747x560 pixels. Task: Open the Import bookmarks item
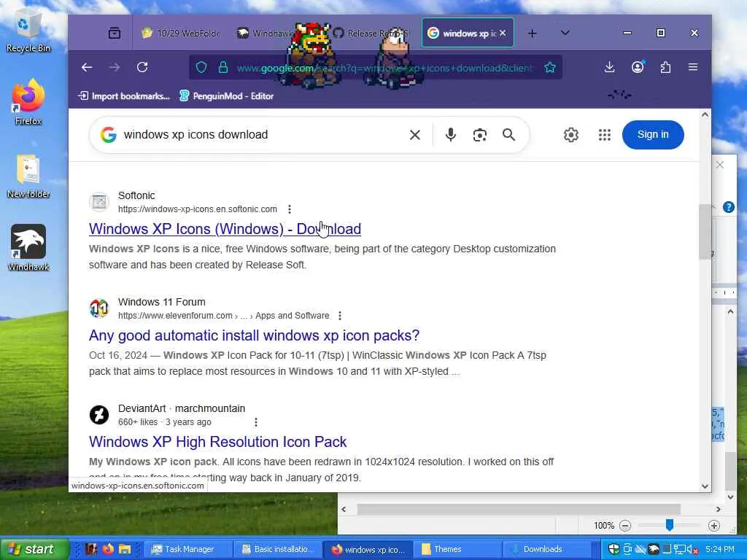point(124,96)
